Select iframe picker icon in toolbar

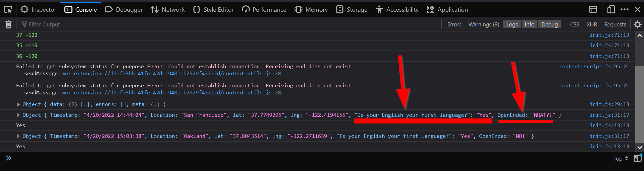[x=593, y=10]
